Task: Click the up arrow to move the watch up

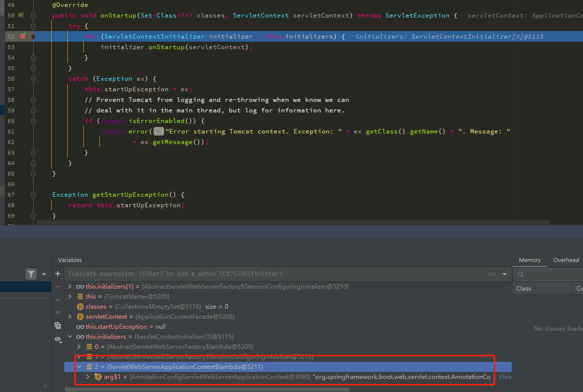Action: 58,299
